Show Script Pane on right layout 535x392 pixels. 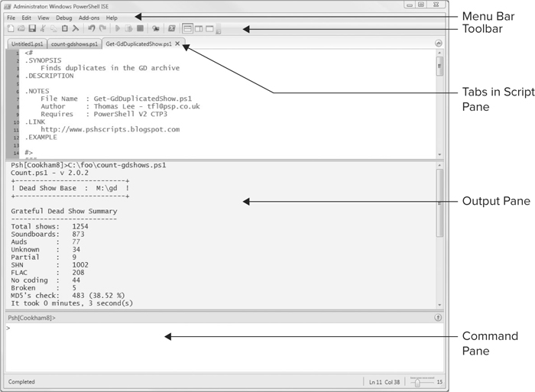coord(199,29)
